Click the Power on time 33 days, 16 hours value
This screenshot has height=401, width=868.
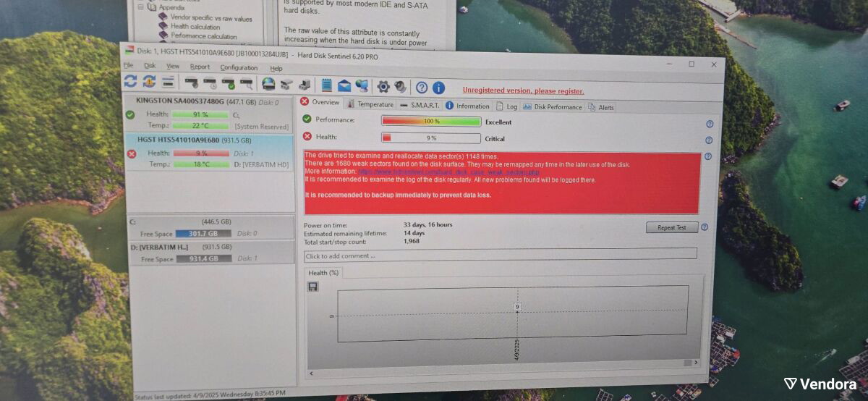428,224
